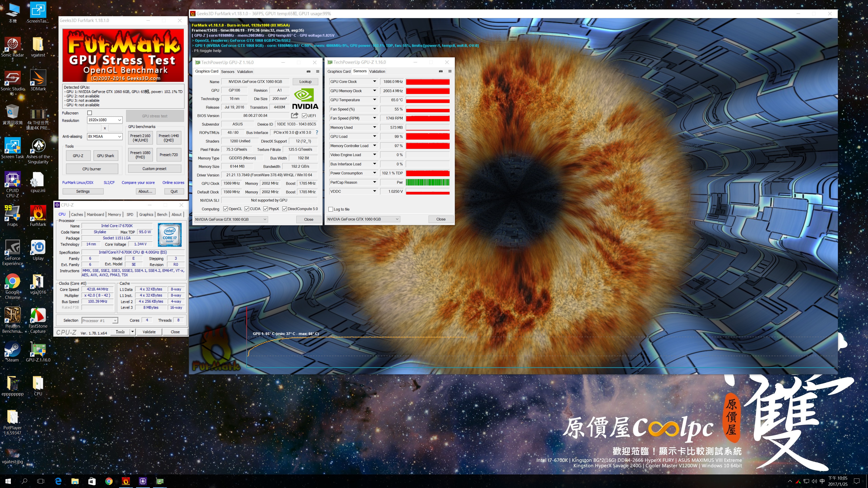Open the Sonic Studio 3 desktop icon
This screenshot has width=868, height=488.
(12, 83)
